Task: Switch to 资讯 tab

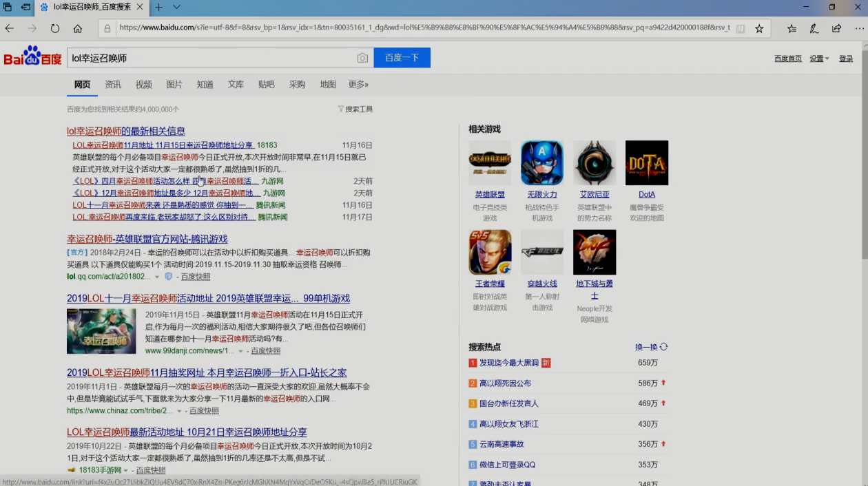Action: [x=113, y=84]
